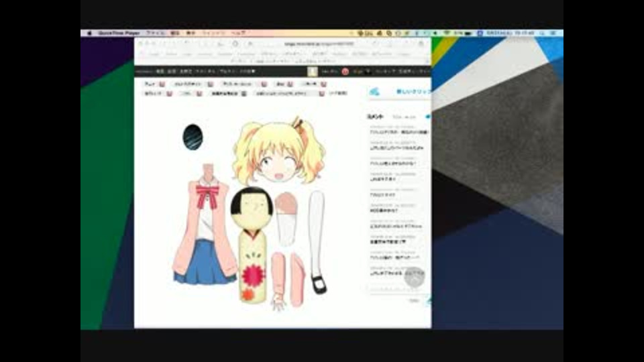This screenshot has width=644, height=362.
Task: Open the 新しいクリップ link
Action: [413, 92]
